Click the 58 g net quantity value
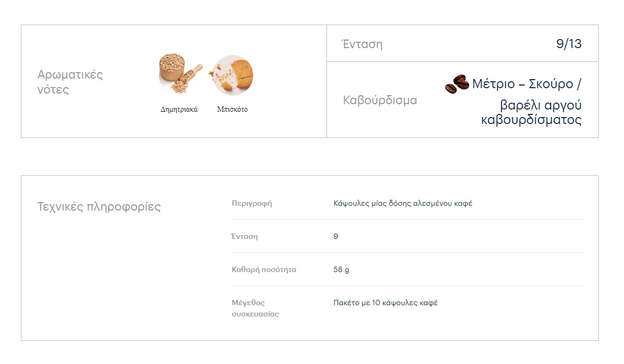The height and width of the screenshot is (364, 624). pyautogui.click(x=341, y=270)
